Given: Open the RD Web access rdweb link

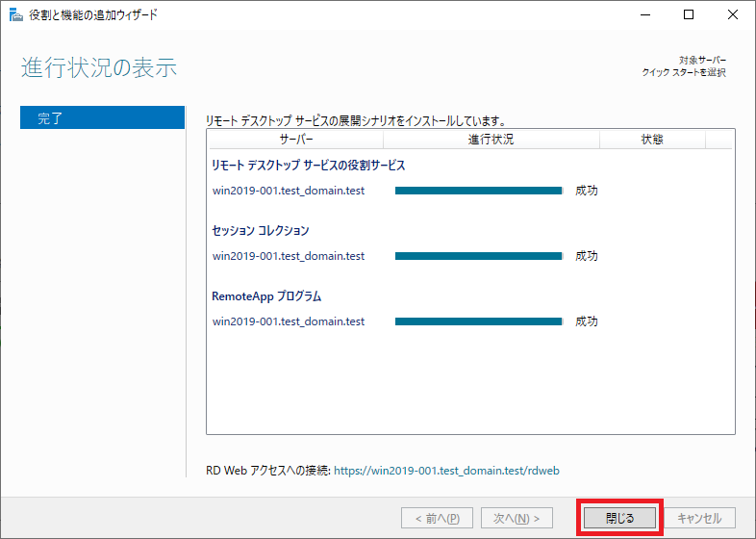Looking at the screenshot, I should click(x=446, y=471).
